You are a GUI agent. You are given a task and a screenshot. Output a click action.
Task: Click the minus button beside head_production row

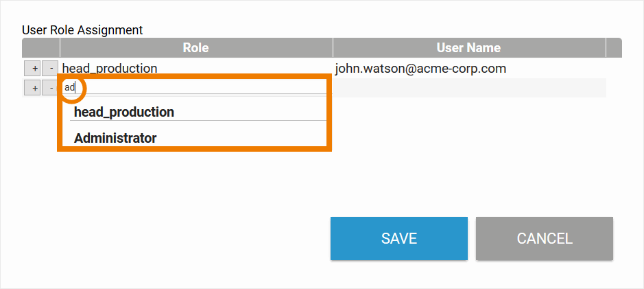(x=50, y=69)
